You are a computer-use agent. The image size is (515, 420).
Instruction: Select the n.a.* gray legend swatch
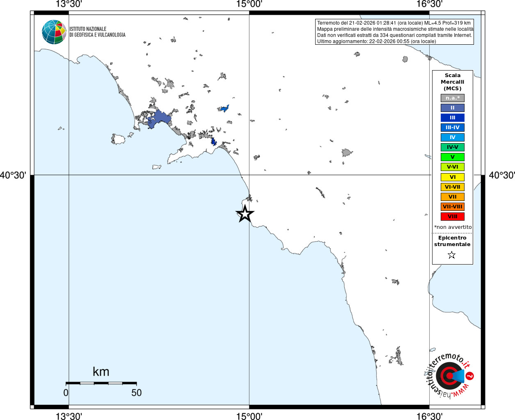tap(453, 98)
